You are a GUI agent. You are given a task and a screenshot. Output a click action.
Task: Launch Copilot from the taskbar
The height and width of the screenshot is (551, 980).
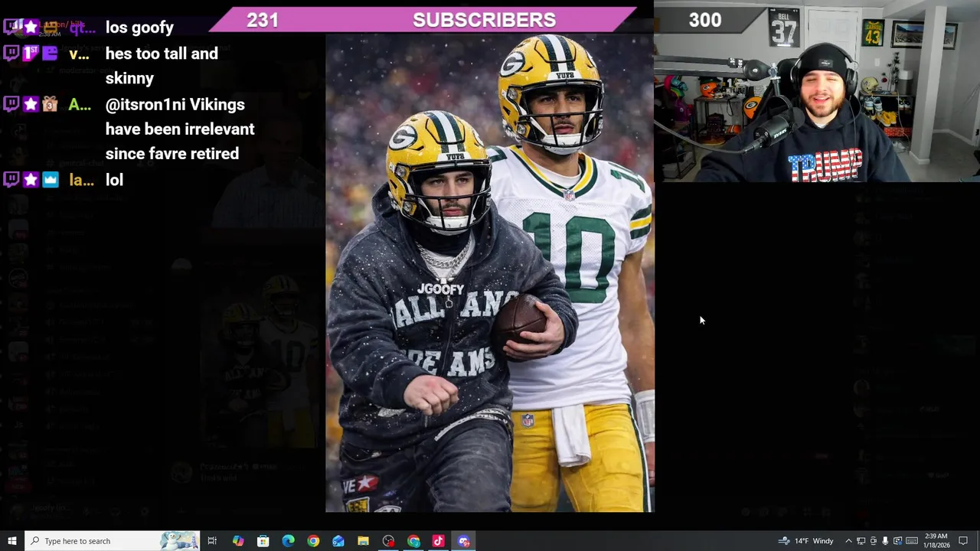pyautogui.click(x=238, y=541)
